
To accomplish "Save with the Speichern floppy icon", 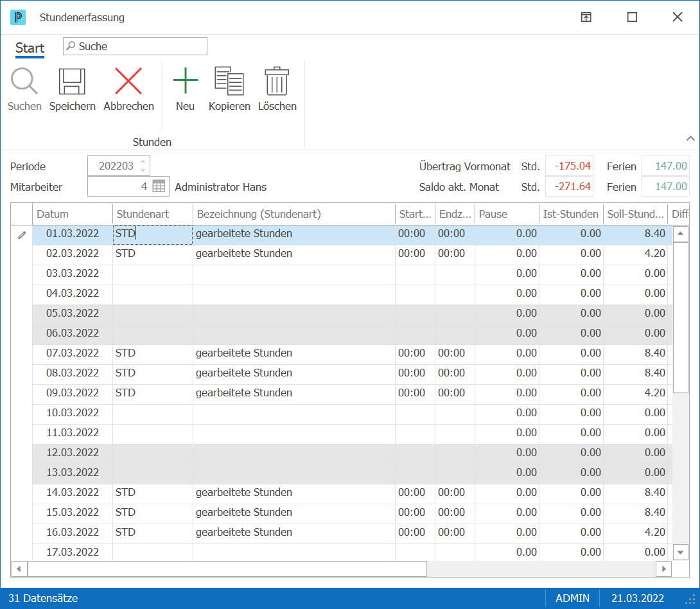I will (72, 81).
